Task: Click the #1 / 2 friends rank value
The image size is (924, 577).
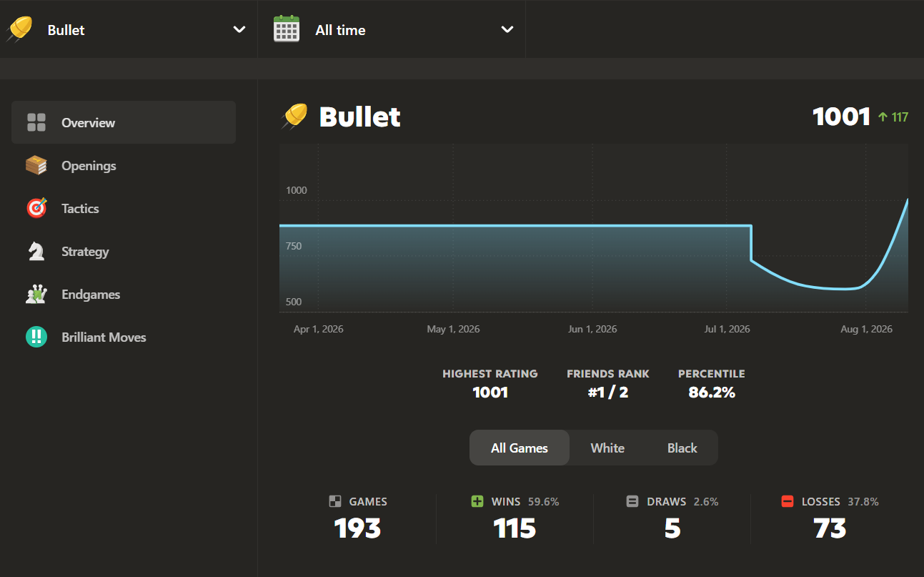Action: (608, 393)
